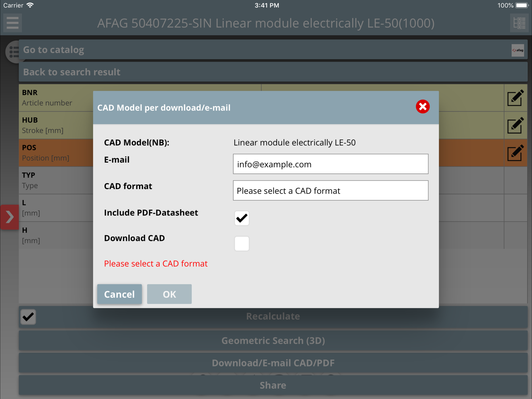This screenshot has height=399, width=532.
Task: Edit the HUB stroke row
Action: tap(515, 125)
